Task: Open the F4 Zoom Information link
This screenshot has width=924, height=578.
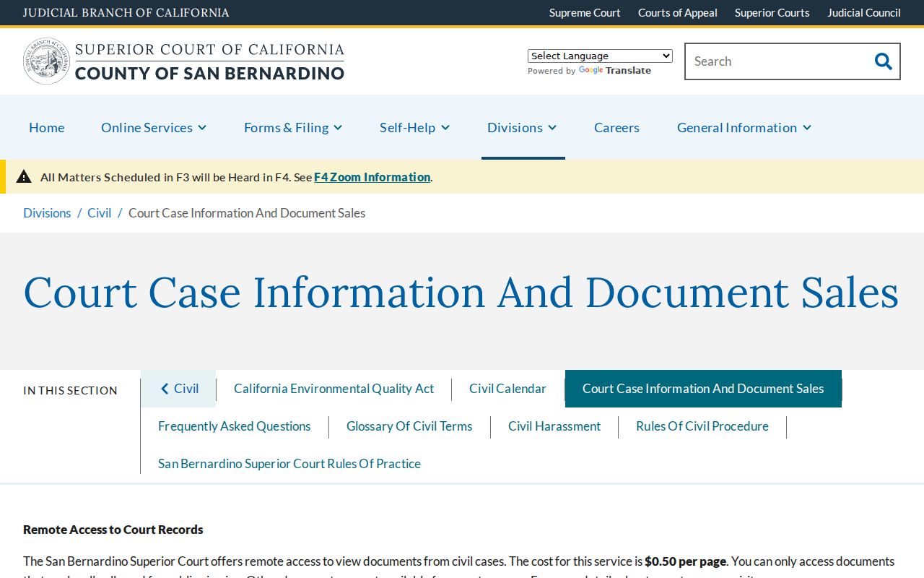Action: [x=372, y=177]
